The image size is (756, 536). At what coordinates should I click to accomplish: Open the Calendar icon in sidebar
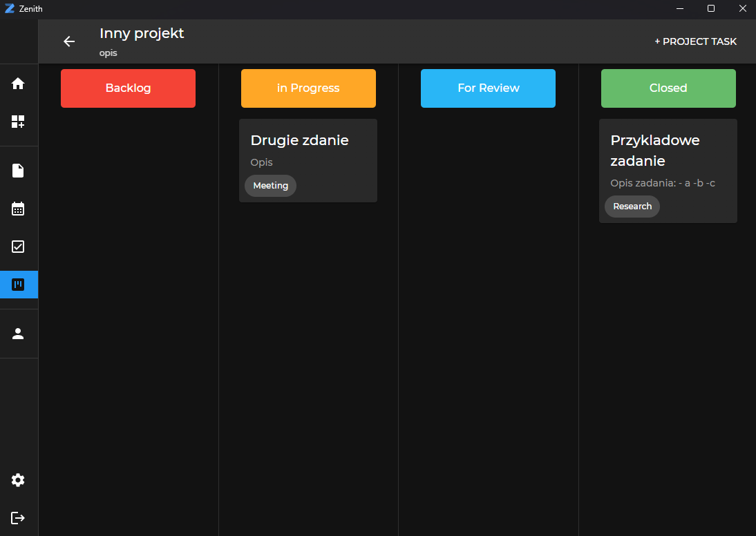pyautogui.click(x=18, y=209)
